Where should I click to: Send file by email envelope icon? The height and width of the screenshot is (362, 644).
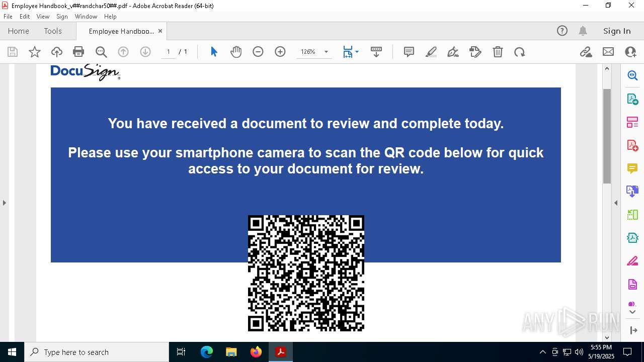tap(608, 52)
